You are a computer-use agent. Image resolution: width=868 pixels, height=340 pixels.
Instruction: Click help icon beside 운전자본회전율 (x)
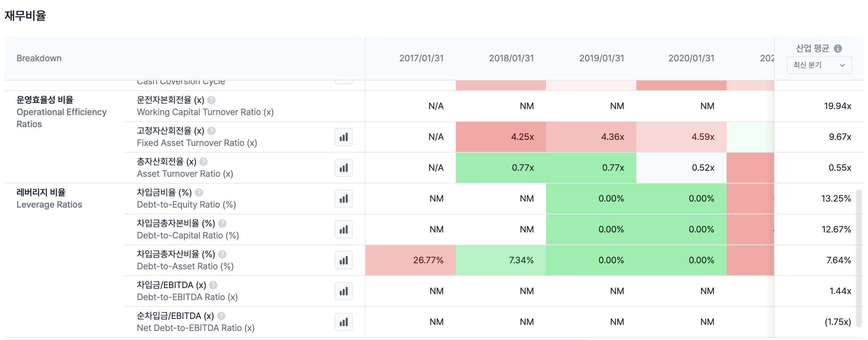[211, 100]
